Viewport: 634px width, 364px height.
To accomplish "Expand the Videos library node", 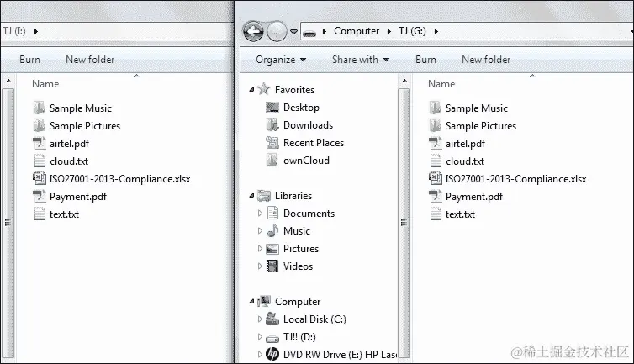I will pos(260,266).
